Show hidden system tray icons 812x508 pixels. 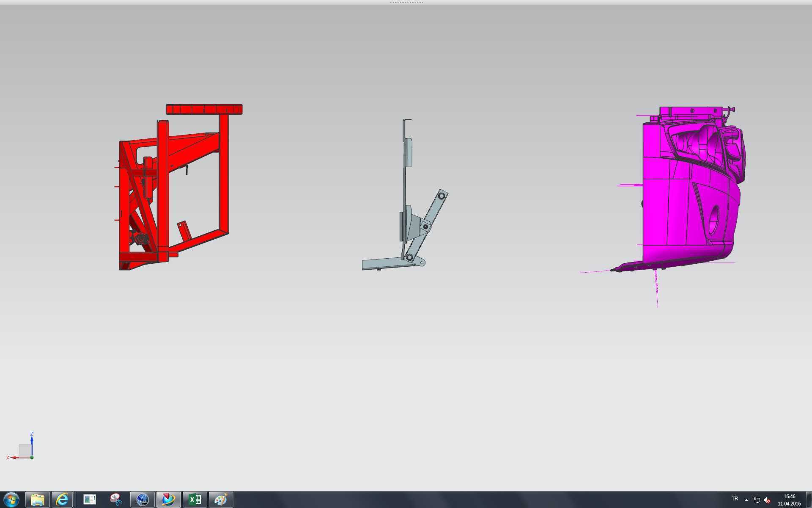pyautogui.click(x=746, y=500)
